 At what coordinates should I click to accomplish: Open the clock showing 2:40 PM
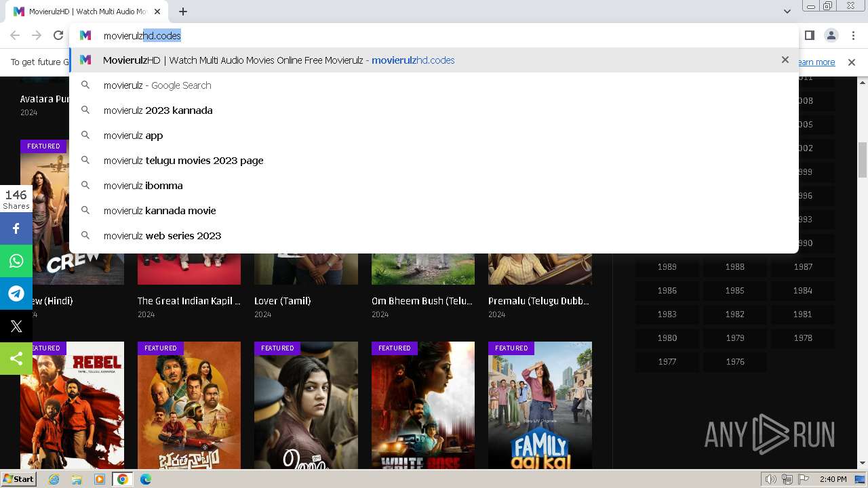coord(833,479)
